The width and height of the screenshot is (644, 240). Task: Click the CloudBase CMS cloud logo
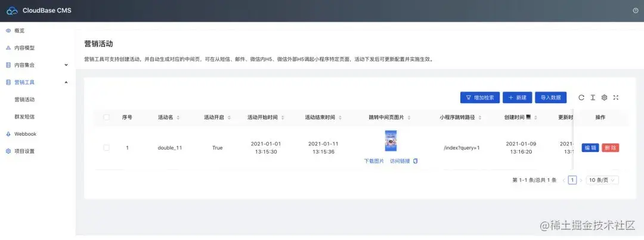point(13,11)
